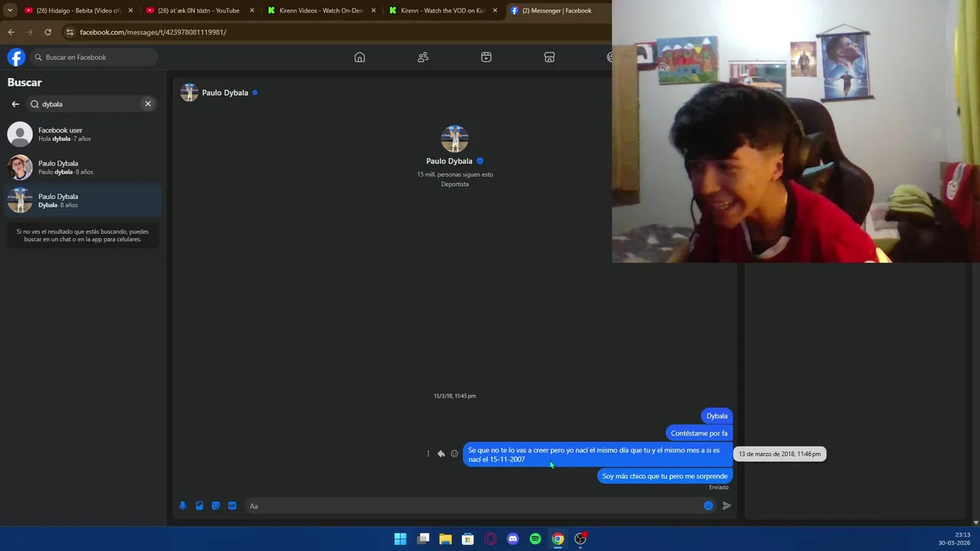Open the Marketplace icon in top navigation
Viewport: 980px width, 551px height.
(x=549, y=57)
